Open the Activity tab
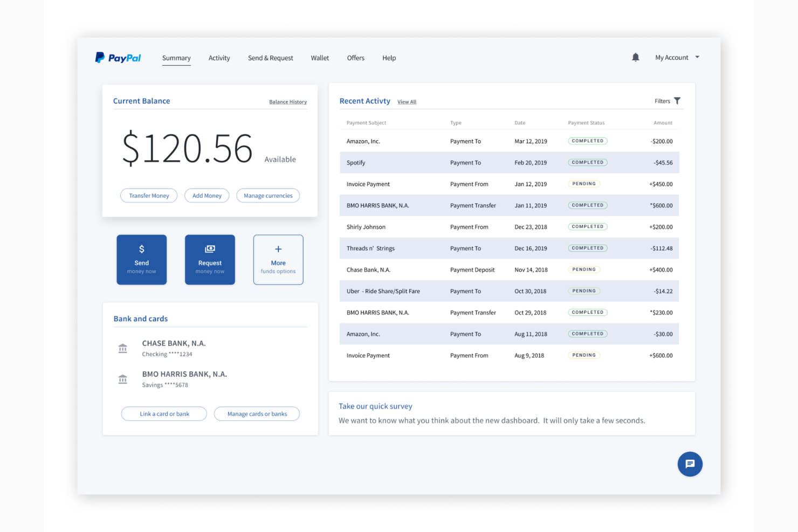 coord(219,58)
